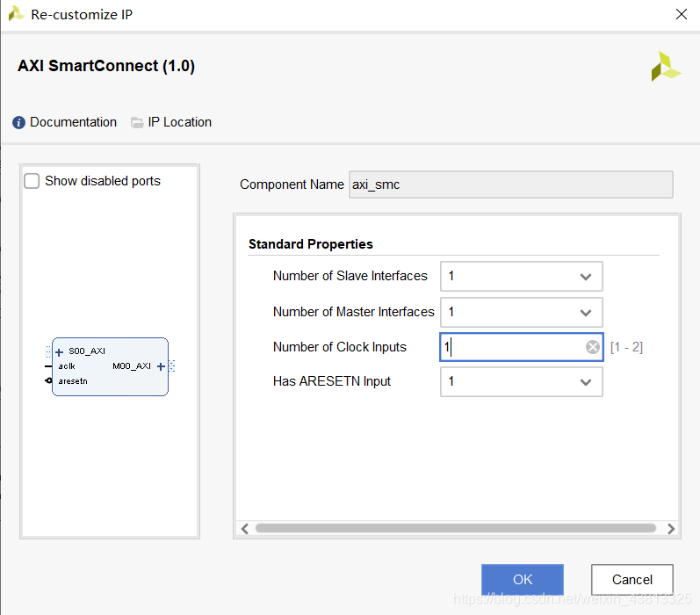The height and width of the screenshot is (615, 700).
Task: Click the horizontal scrollbar left arrow
Action: click(245, 529)
